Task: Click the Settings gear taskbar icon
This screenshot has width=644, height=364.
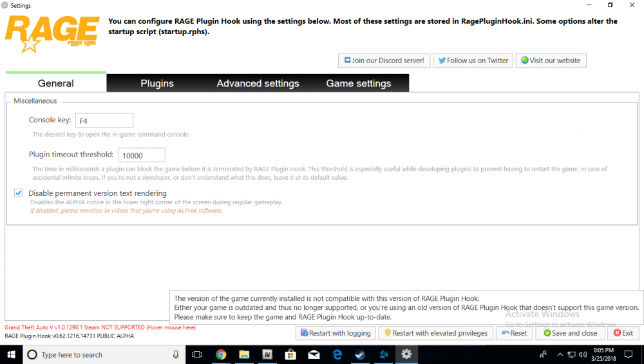Action: click(x=406, y=354)
